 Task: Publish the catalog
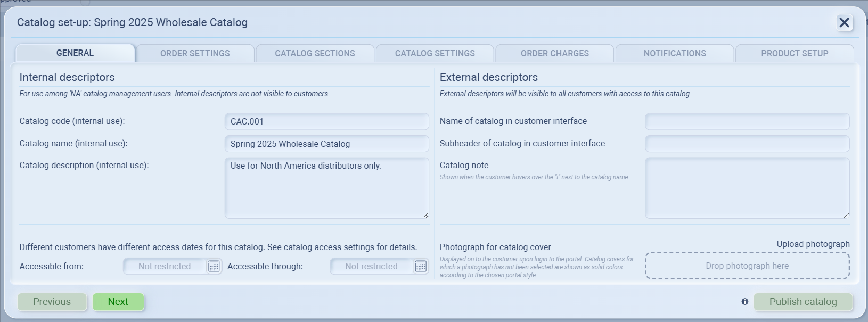(x=803, y=302)
